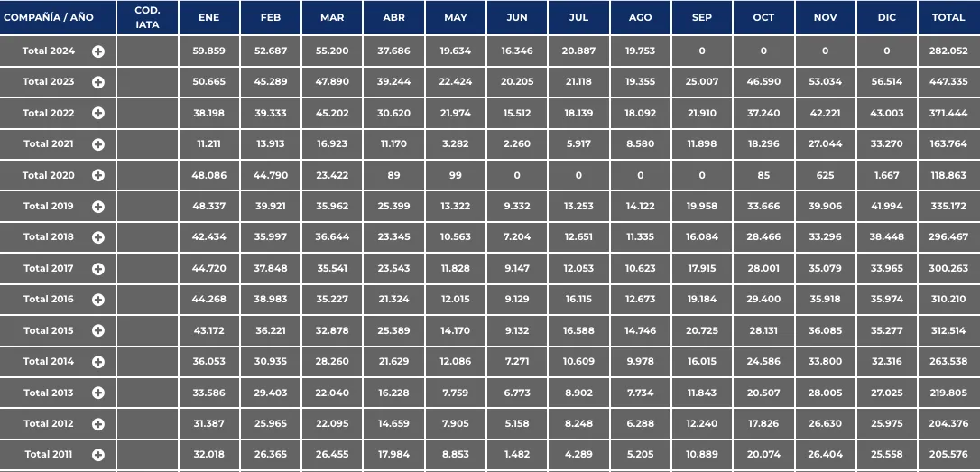Click plus icon beside Total 2016
980x472 pixels.
point(98,300)
